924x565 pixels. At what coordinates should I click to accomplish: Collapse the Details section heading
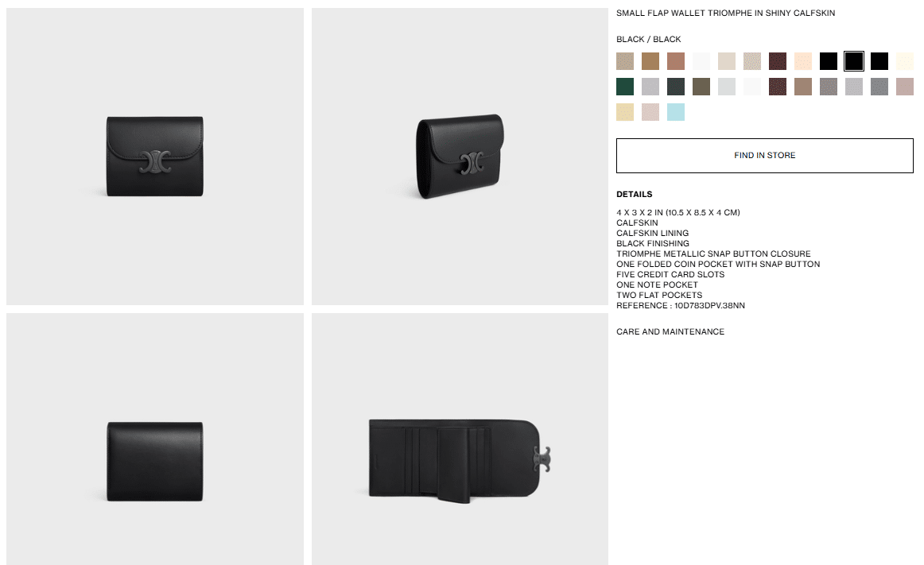coord(634,195)
